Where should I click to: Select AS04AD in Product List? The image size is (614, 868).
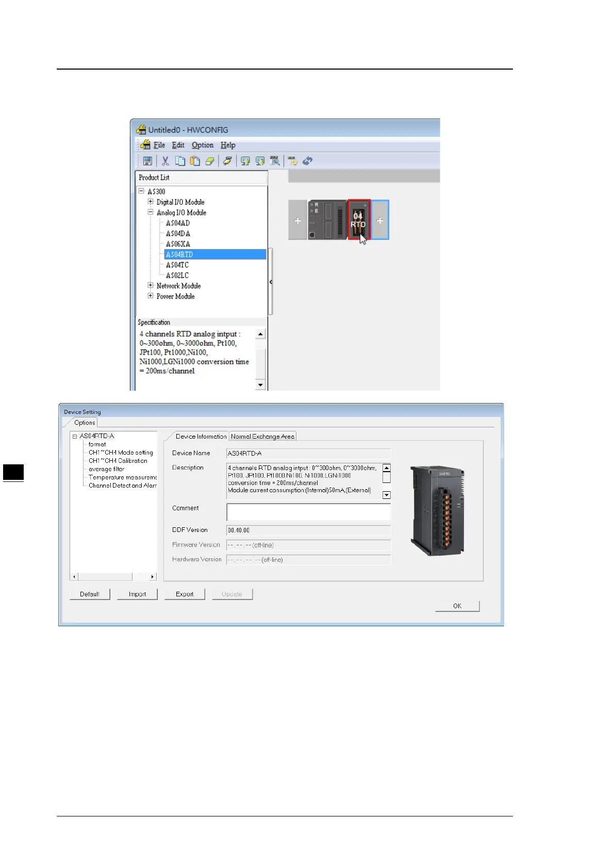(x=178, y=223)
